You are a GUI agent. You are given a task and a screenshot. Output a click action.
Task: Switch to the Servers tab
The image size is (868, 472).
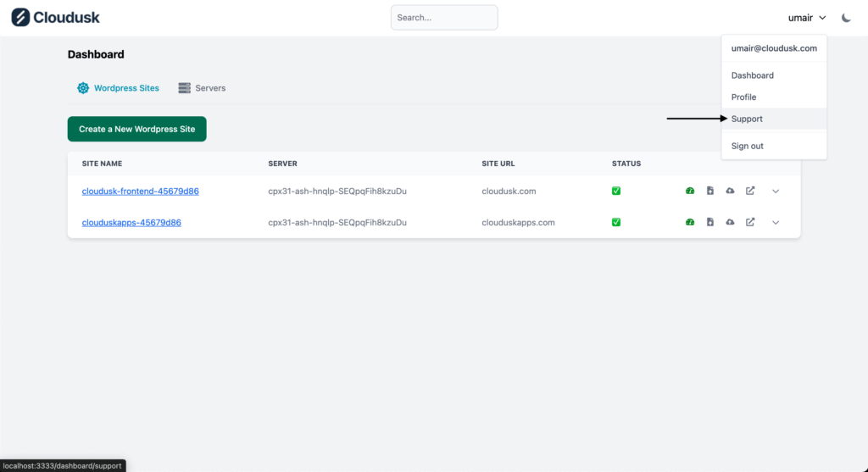point(202,88)
